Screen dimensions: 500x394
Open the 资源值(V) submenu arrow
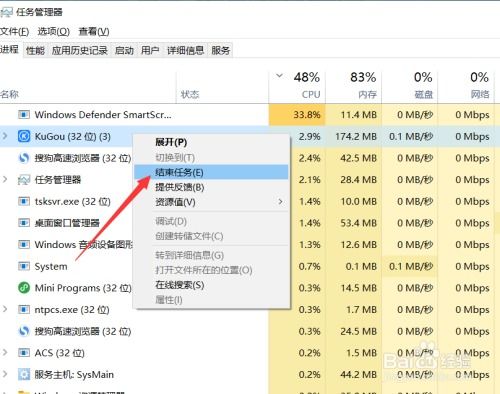pyautogui.click(x=281, y=202)
